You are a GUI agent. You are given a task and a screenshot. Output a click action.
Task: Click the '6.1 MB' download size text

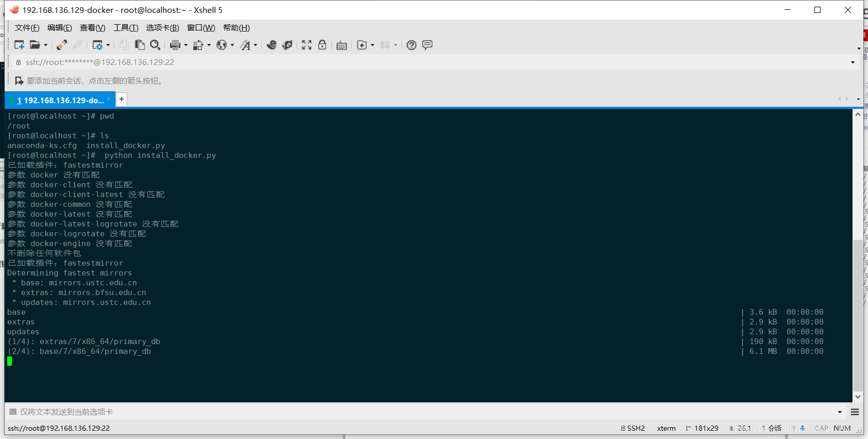coord(763,351)
